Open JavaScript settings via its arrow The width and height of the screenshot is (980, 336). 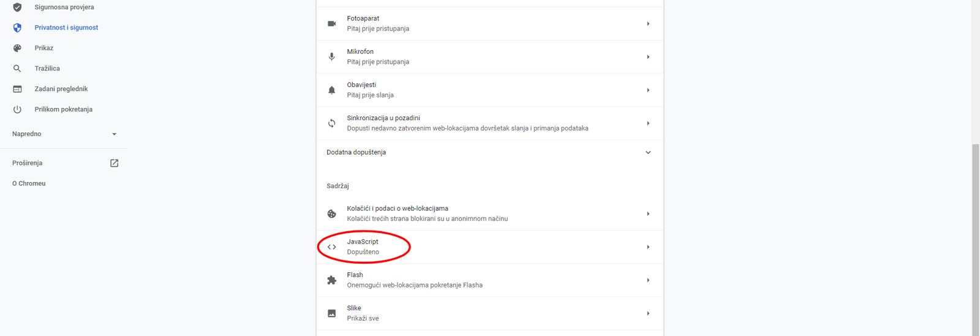[x=648, y=247]
